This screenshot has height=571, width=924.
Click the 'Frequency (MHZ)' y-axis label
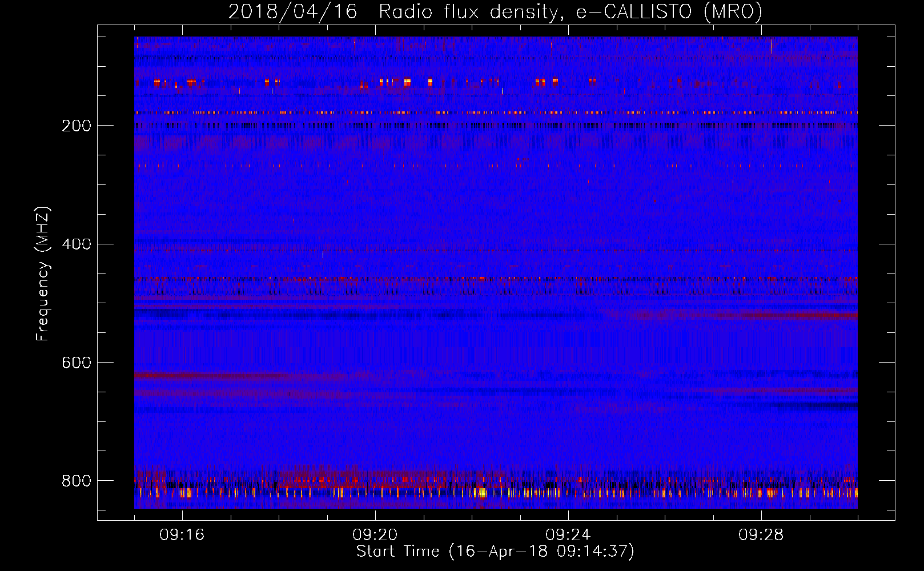[43, 274]
